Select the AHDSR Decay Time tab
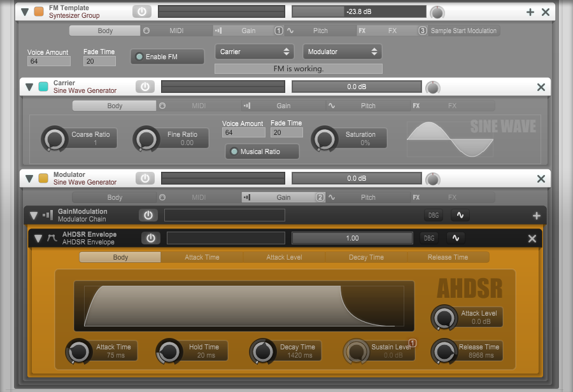573x392 pixels. [x=366, y=257]
